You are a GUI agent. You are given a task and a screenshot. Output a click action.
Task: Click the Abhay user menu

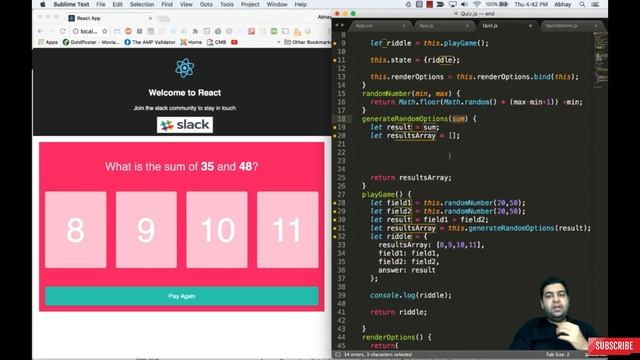coord(562,4)
